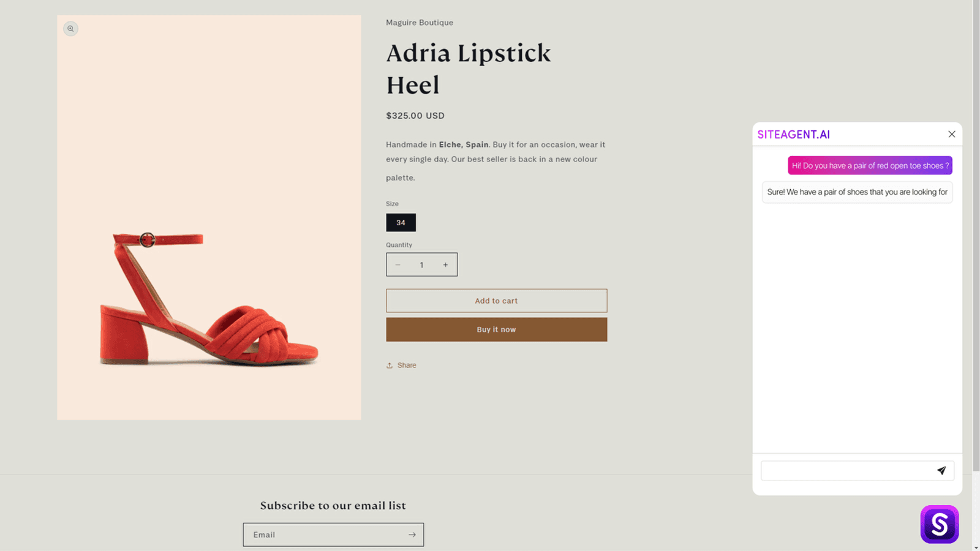Click the SITEAGENT.AI logo header
The width and height of the screenshot is (980, 551).
(793, 134)
